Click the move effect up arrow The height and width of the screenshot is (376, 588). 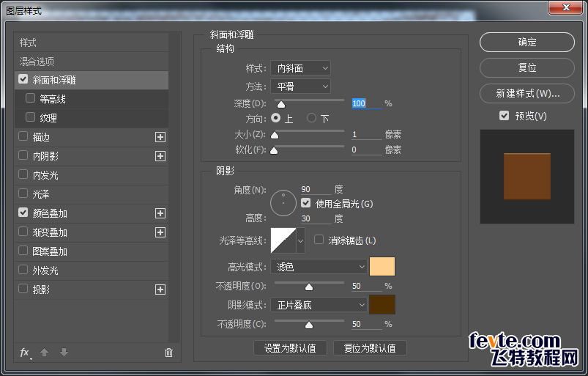click(44, 353)
